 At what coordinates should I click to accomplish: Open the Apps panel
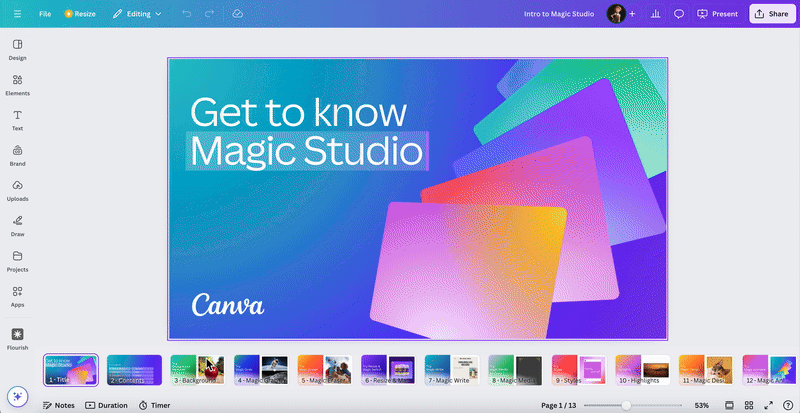coord(17,297)
